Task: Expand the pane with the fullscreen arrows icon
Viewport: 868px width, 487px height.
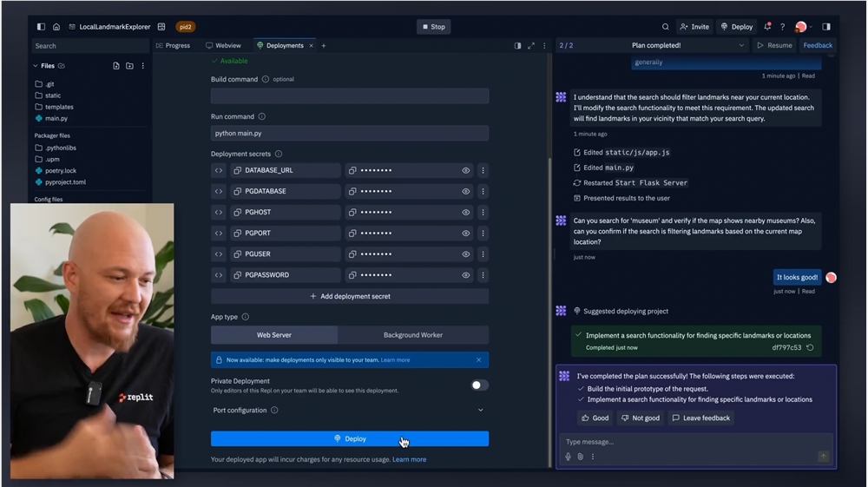Action: point(531,46)
